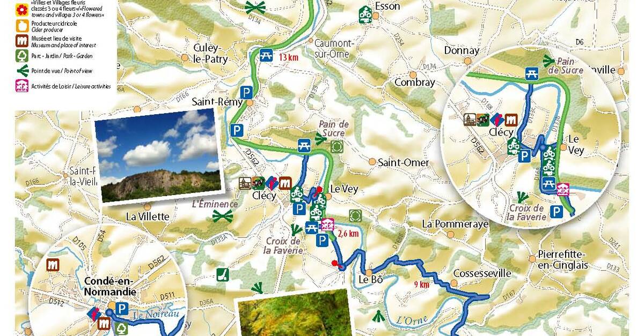
Task: Open the autumn forest photo thumbnail
Action: pos(293,315)
